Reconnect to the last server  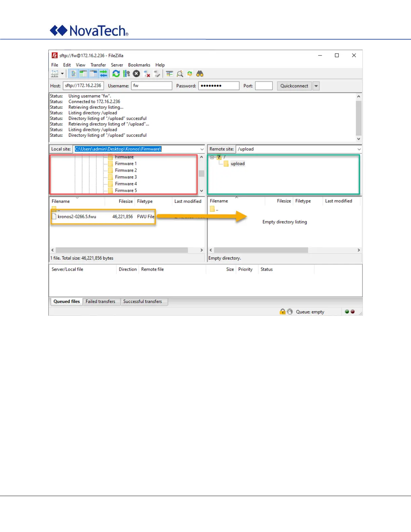[x=157, y=74]
